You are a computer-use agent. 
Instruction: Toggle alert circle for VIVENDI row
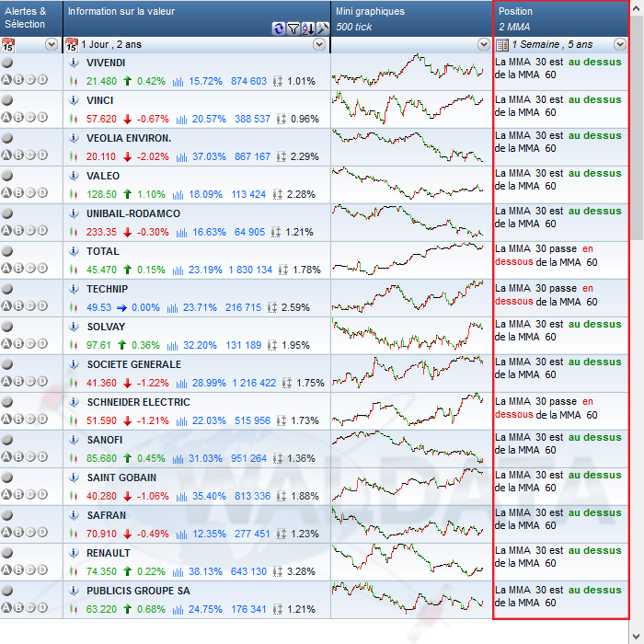pos(7,63)
